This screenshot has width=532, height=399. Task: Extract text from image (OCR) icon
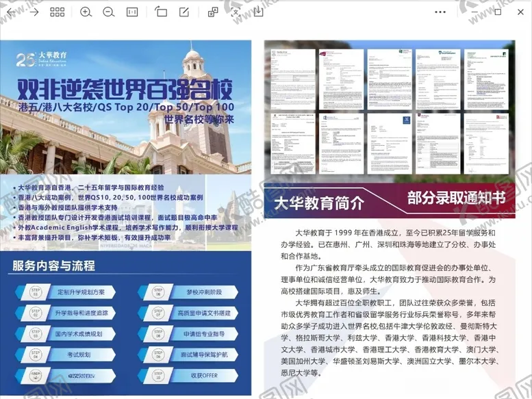[x=236, y=12]
